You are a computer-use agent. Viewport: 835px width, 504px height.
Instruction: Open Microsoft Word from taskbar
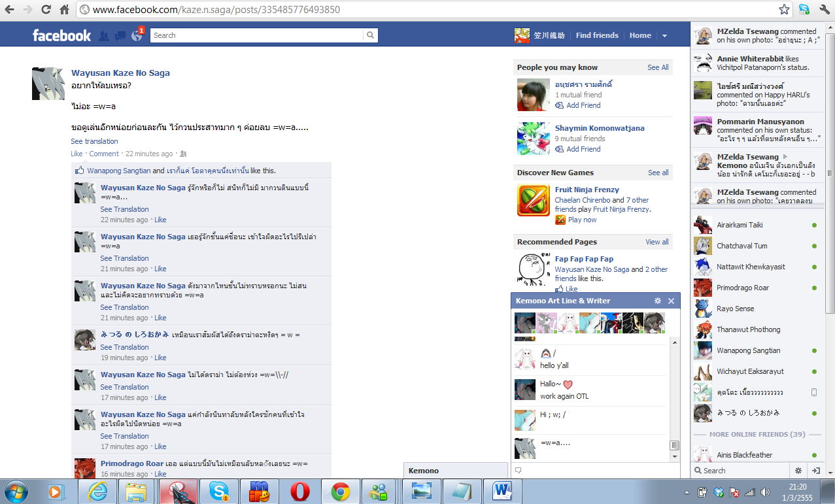(503, 491)
